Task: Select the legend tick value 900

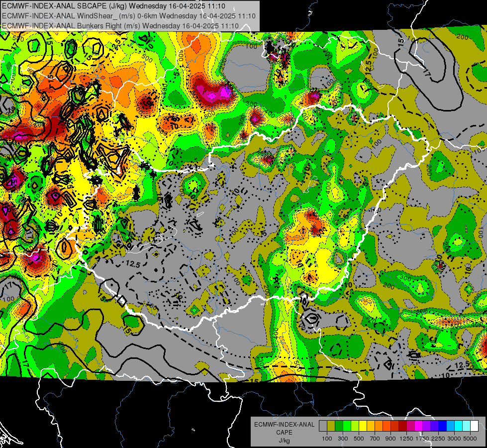Action: [x=390, y=439]
